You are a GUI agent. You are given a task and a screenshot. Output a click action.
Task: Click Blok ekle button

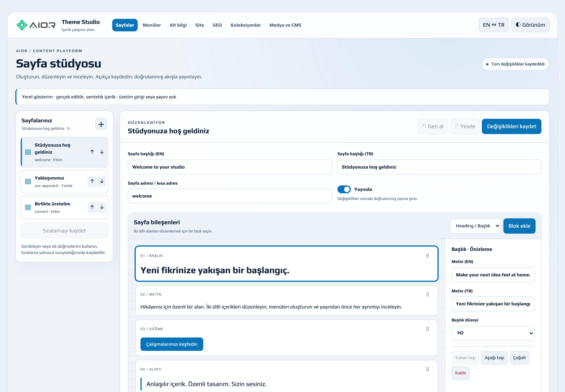[x=519, y=226]
